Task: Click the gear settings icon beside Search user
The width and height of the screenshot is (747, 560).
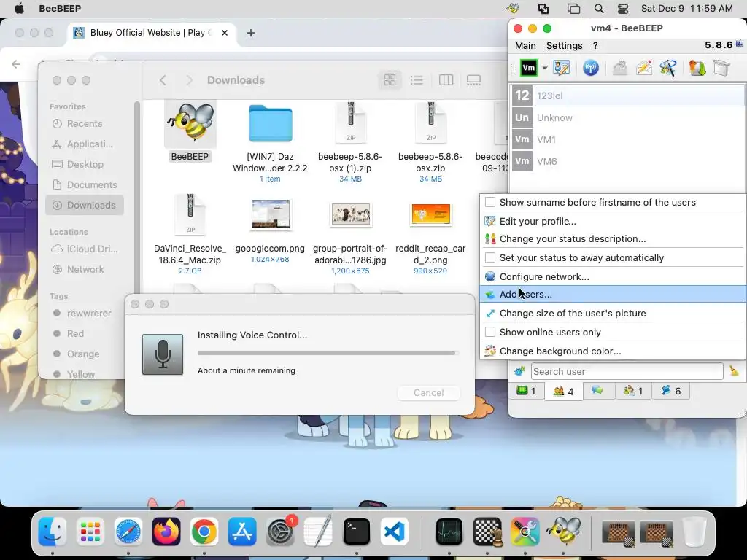Action: coord(519,371)
